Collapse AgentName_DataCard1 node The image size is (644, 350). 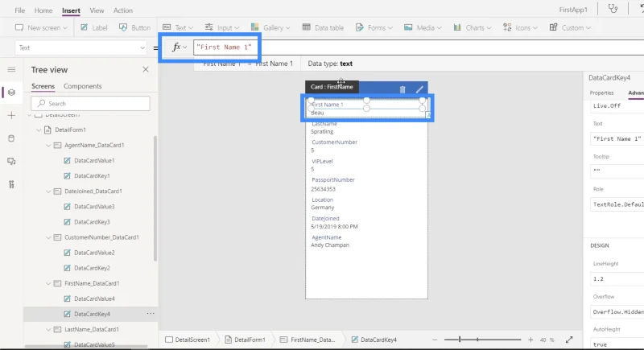(48, 146)
